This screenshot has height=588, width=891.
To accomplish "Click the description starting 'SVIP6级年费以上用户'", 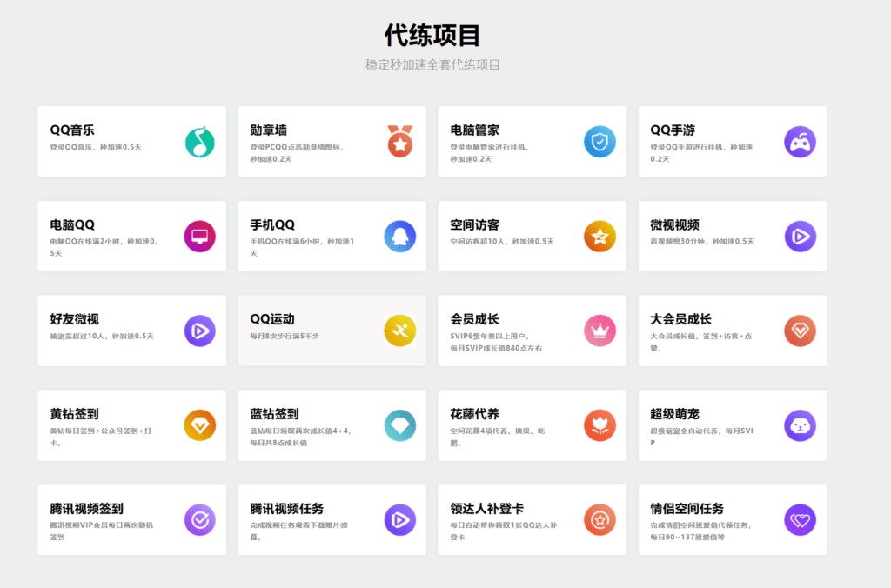I will [496, 342].
